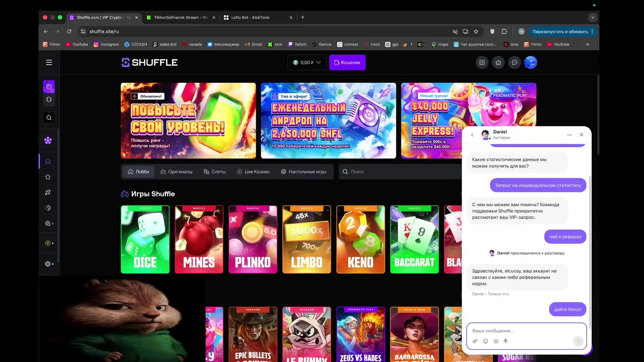Screen dimensions: 644x362
Task: Open the level-up promo banner Повысьте свой уровень
Action: [188, 121]
